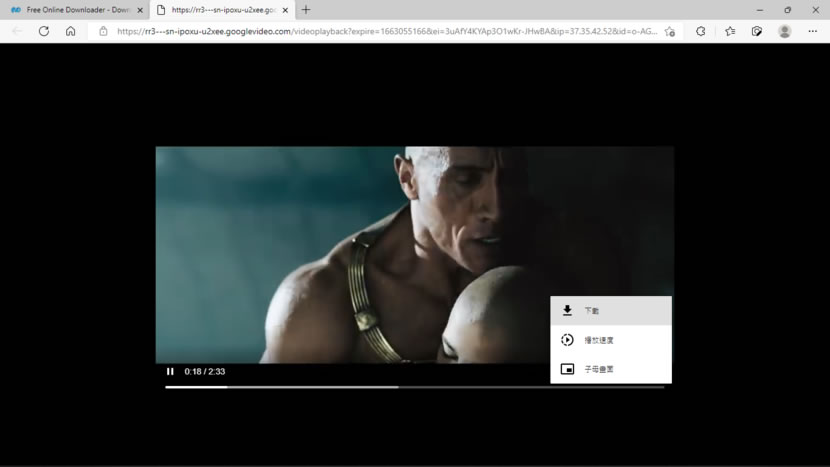Choose playback speed option in menu
This screenshot has width=830, height=467.
(x=611, y=340)
